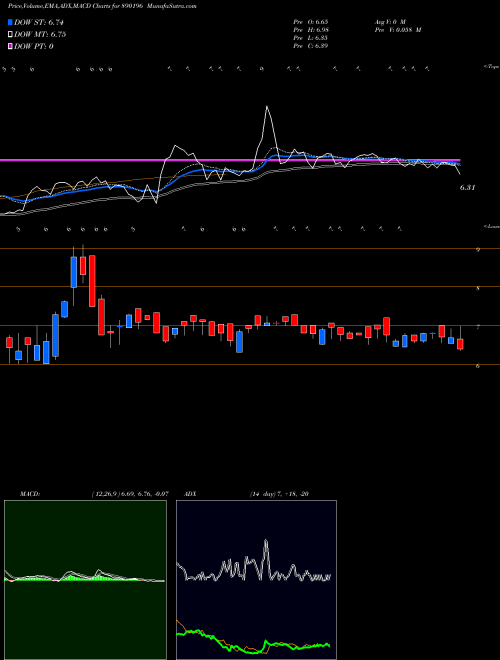Click the magenta DOW PT legend swatch
The height and width of the screenshot is (660, 500).
10,46
